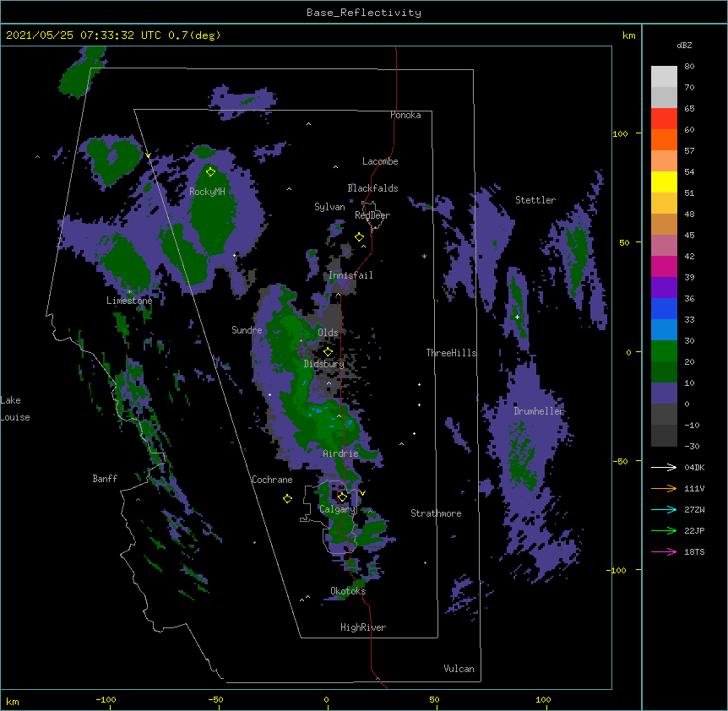Click the orange 111V arrow legend icon
The image size is (728, 711).
pyautogui.click(x=664, y=488)
